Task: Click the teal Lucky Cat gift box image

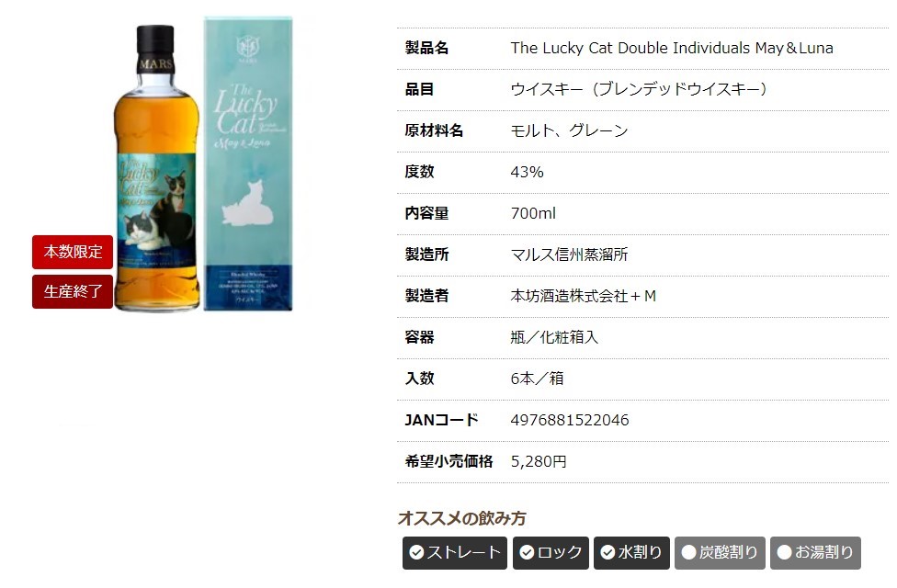Action: coord(248,164)
